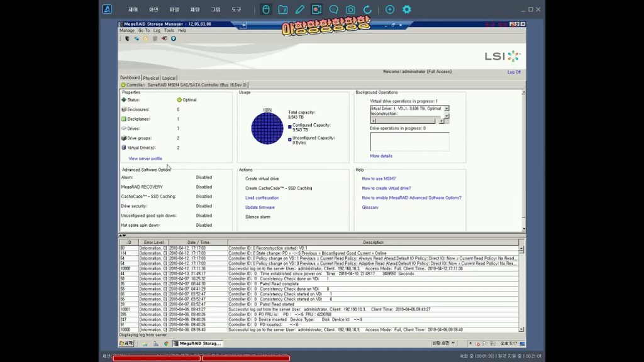Click the View server profile link

[145, 158]
